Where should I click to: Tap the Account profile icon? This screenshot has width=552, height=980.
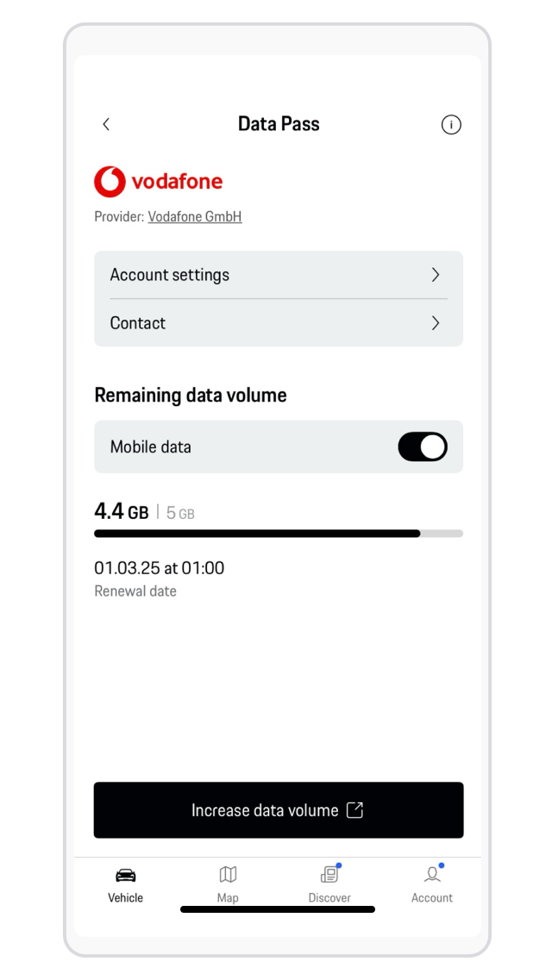(432, 876)
